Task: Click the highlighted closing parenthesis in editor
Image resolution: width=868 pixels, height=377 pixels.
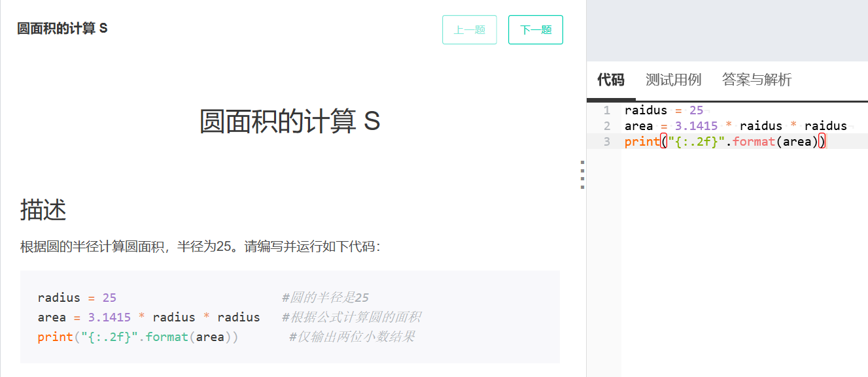Action: (822, 142)
